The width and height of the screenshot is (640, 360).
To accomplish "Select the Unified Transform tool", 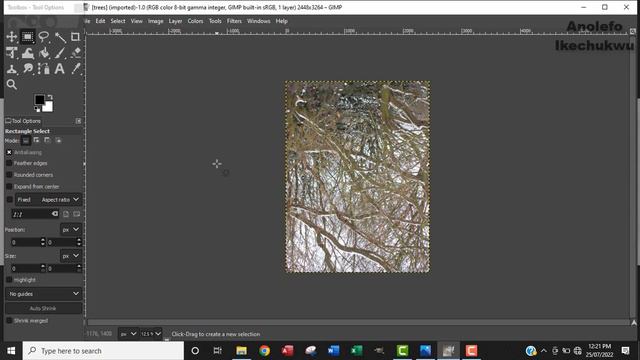I will click(x=11, y=53).
